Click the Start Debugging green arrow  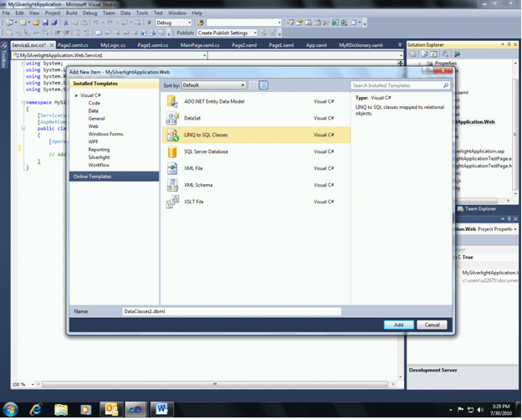(x=150, y=23)
